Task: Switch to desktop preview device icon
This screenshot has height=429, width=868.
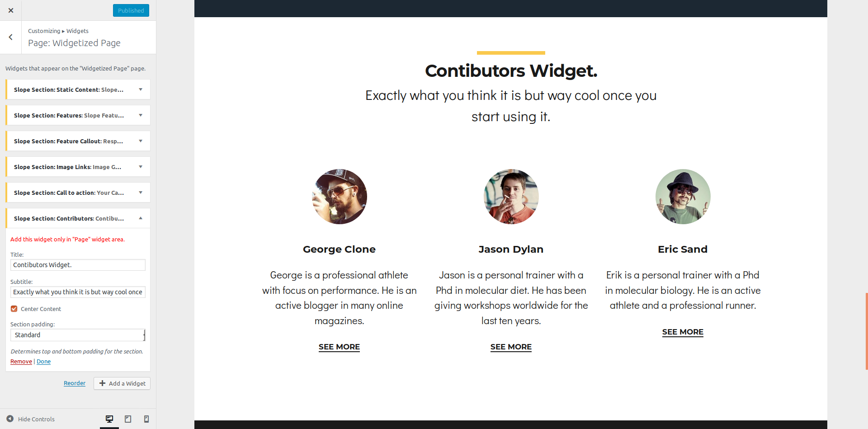Action: pyautogui.click(x=109, y=419)
